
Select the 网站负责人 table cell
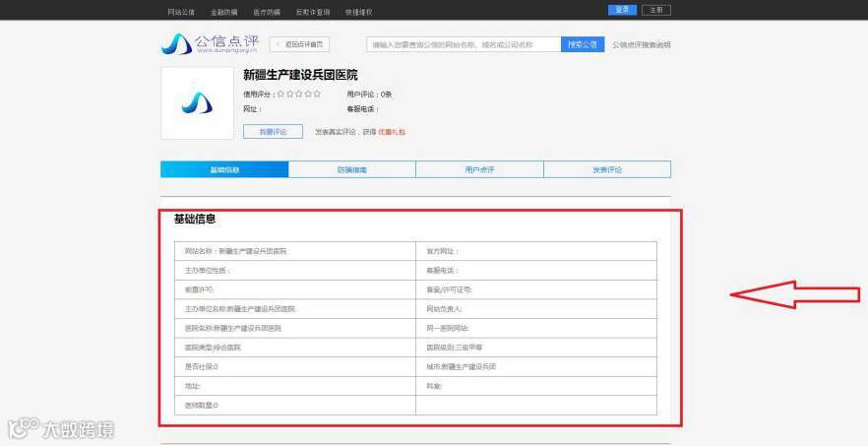536,308
